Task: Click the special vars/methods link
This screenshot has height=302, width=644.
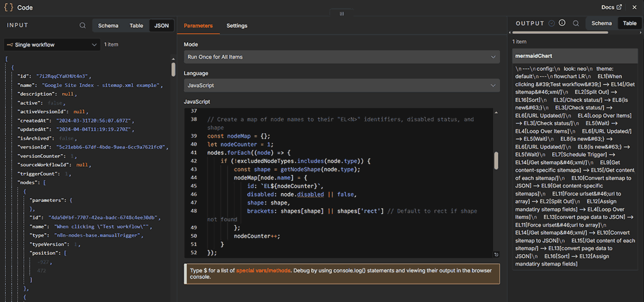Action: coord(264,271)
